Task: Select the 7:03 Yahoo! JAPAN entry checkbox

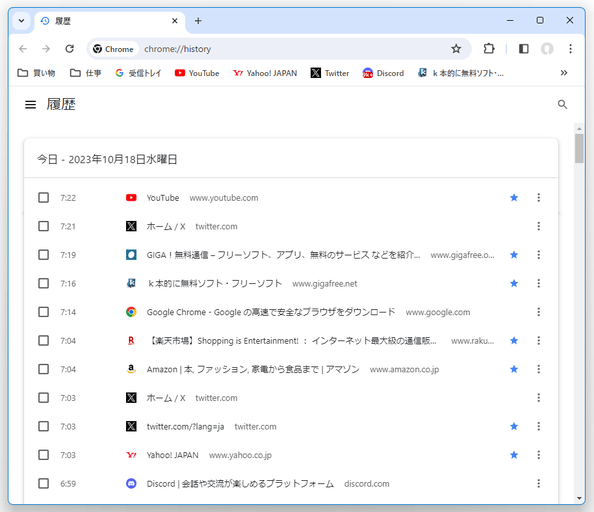Action: click(44, 455)
